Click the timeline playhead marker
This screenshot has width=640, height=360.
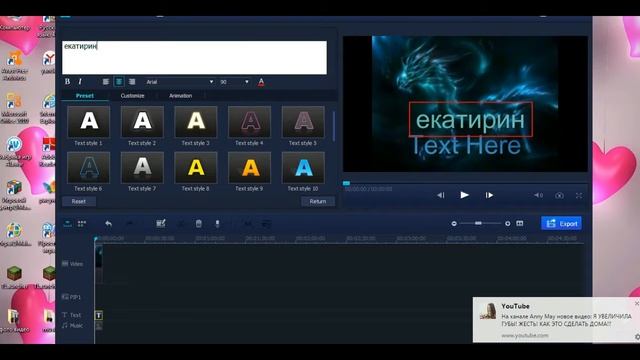96,239
